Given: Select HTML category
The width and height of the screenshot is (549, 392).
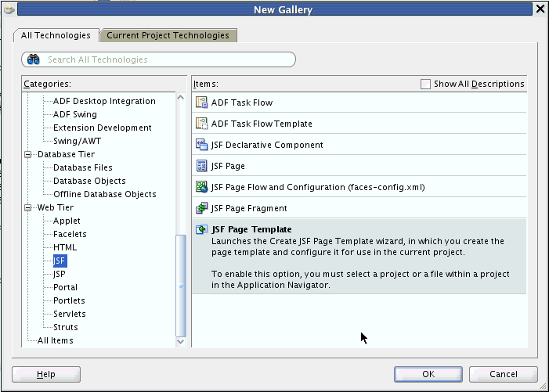Looking at the screenshot, I should point(65,247).
